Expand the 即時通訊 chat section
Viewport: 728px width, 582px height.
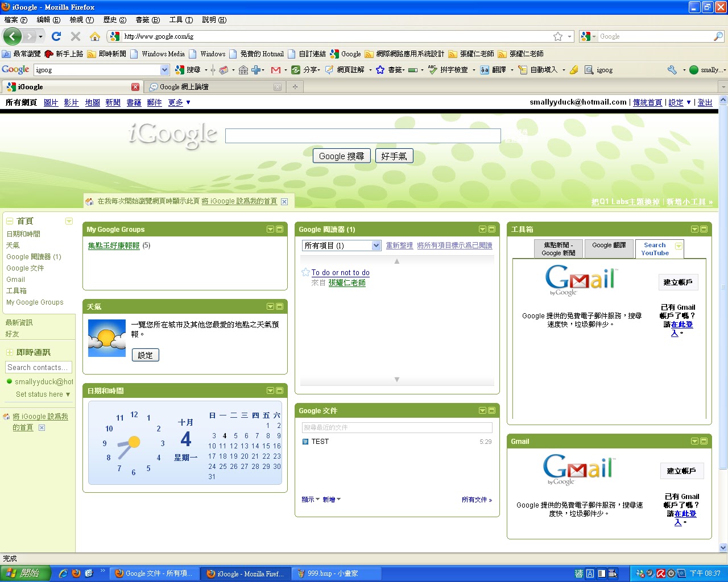coord(10,352)
